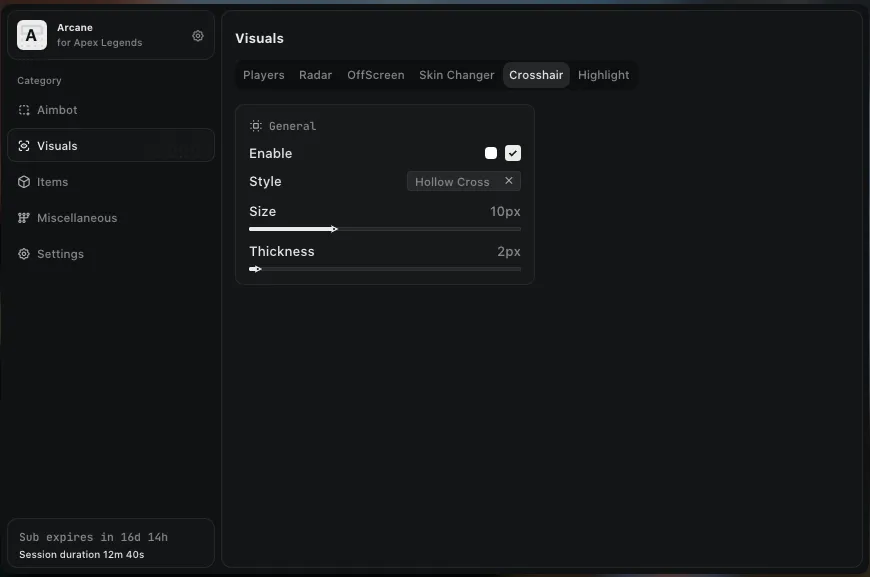The image size is (870, 577).
Task: Click the settings cog next to Arcane header
Action: coord(198,35)
